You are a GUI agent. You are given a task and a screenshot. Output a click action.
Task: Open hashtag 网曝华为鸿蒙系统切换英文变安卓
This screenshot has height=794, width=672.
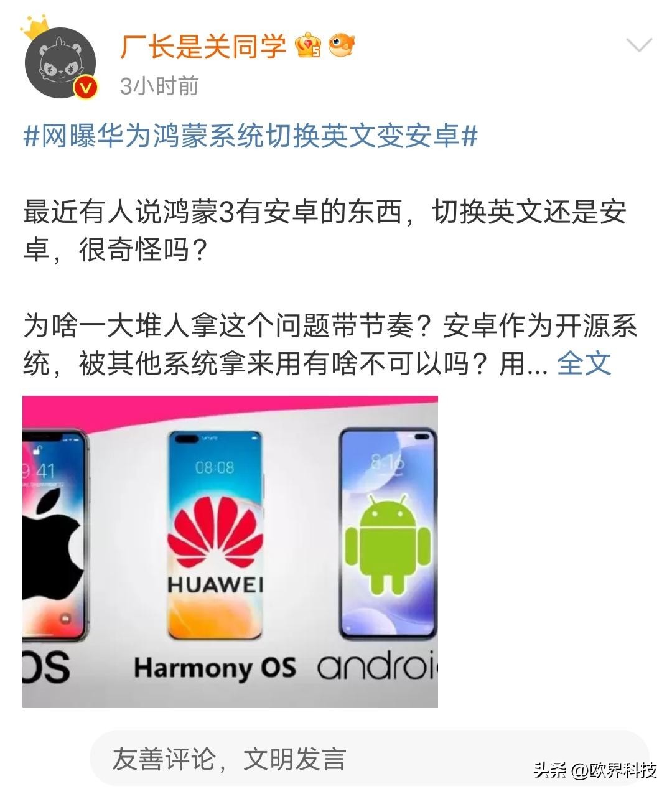pos(251,136)
